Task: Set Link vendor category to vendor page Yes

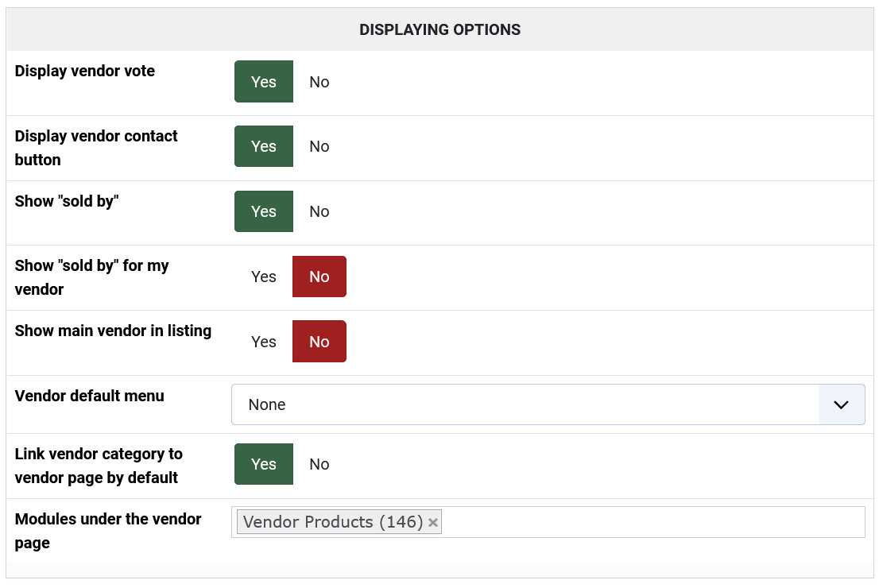Action: (264, 464)
